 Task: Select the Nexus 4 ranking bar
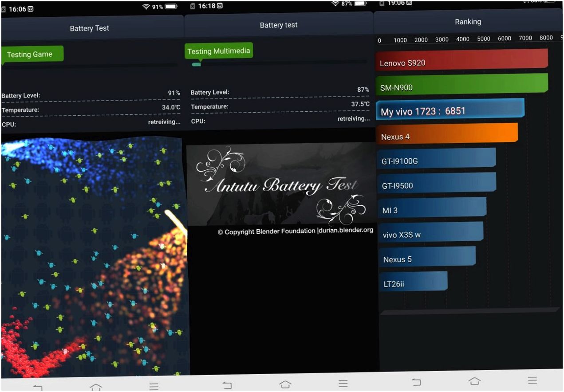(446, 134)
